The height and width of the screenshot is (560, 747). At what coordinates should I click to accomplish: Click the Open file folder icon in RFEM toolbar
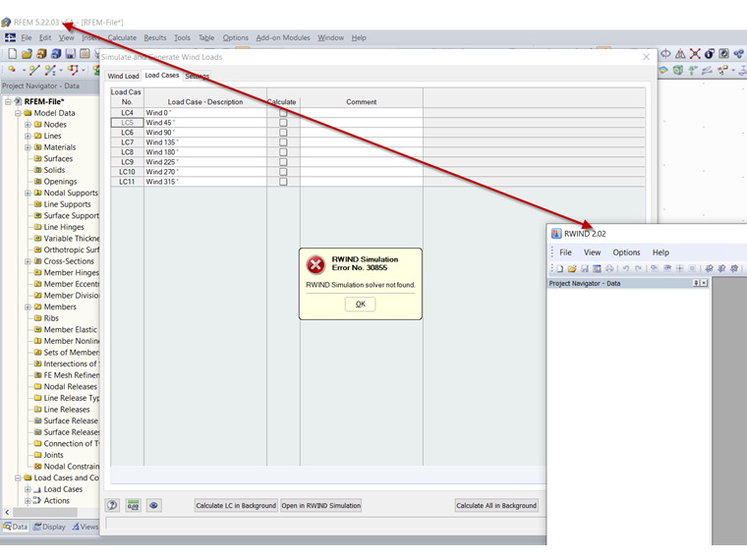tap(28, 54)
